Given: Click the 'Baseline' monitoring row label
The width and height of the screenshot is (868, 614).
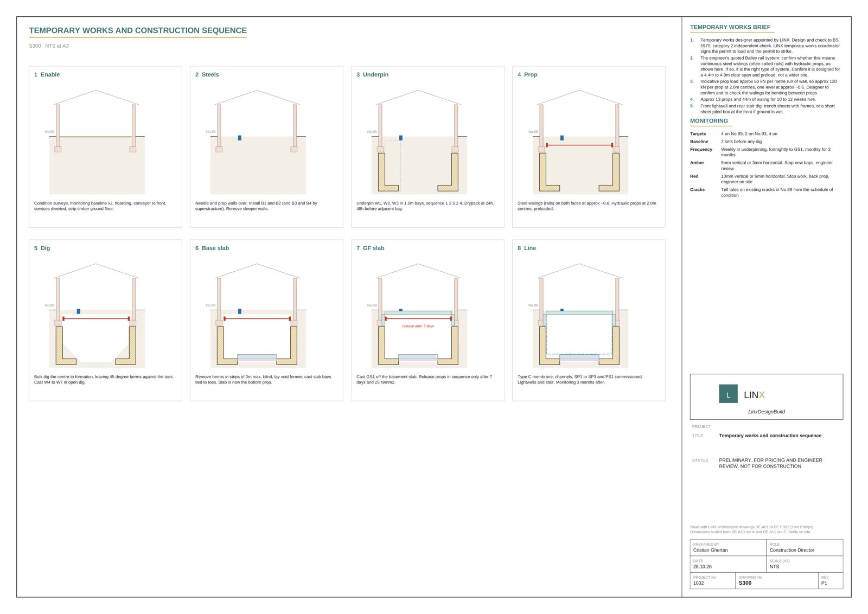Looking at the screenshot, I should point(699,142).
